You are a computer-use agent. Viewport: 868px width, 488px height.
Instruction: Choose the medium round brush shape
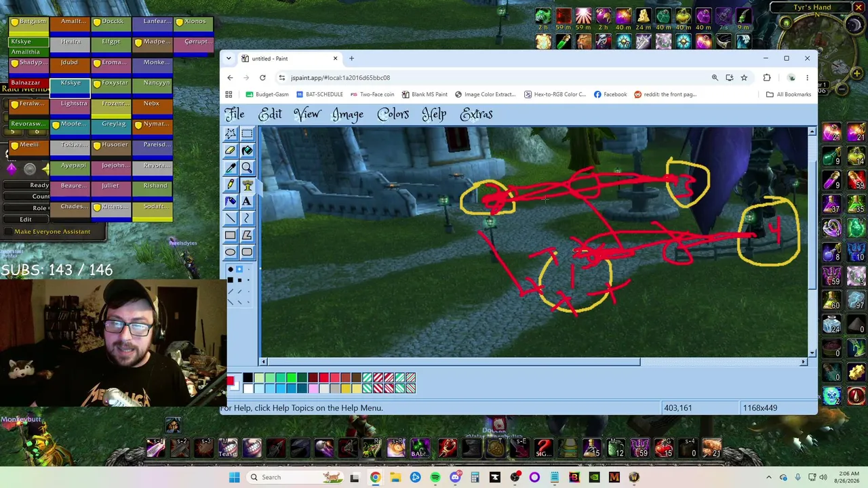(239, 269)
